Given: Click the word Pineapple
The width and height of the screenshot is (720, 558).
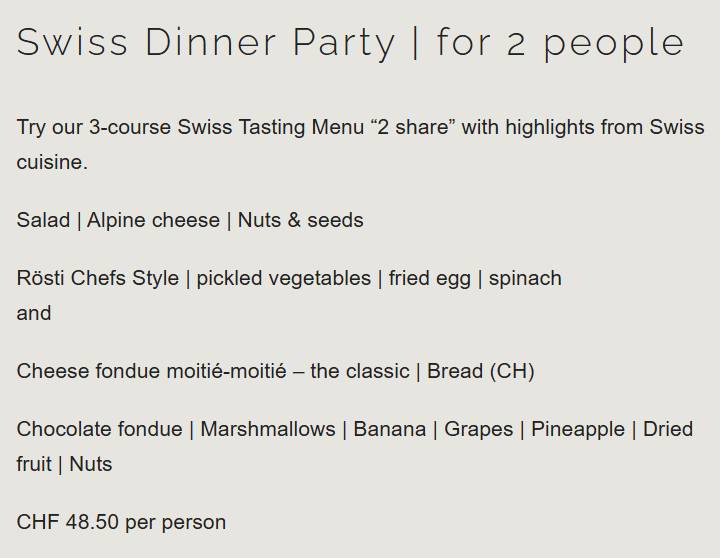Looking at the screenshot, I should [x=577, y=429].
